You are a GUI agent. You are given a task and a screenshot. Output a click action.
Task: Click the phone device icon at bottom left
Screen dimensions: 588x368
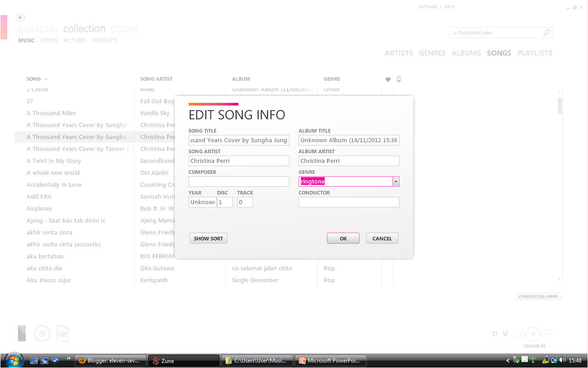tap(22, 333)
